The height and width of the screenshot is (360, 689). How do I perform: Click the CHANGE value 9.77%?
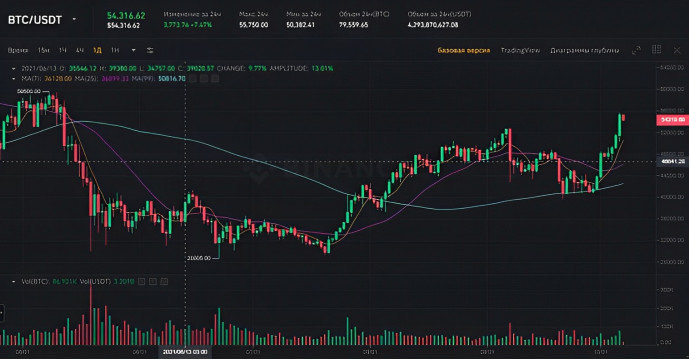[257, 69]
